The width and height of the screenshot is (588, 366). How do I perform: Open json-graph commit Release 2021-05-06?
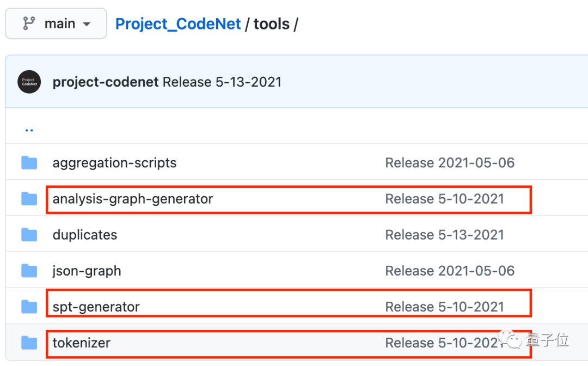(x=450, y=271)
